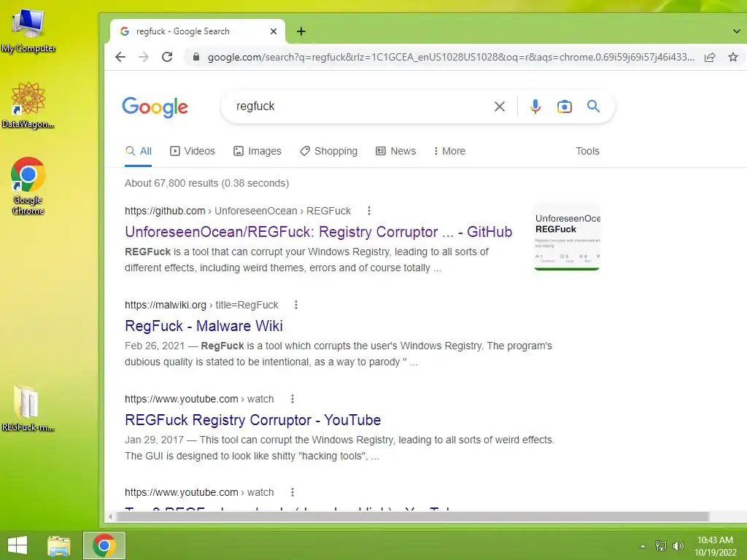Open options for the Jan 29, 2017 YouTube result
The height and width of the screenshot is (560, 747).
293,399
